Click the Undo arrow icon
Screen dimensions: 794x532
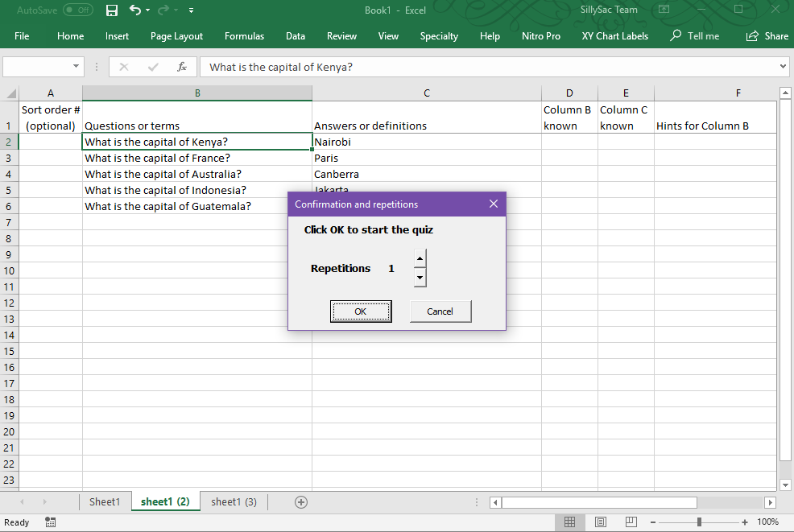pos(134,10)
